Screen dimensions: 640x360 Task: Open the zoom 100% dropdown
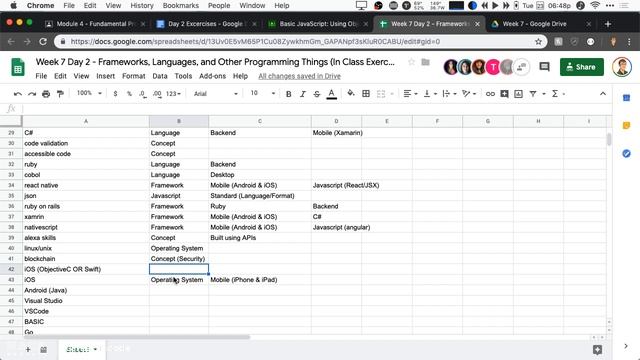click(x=89, y=93)
